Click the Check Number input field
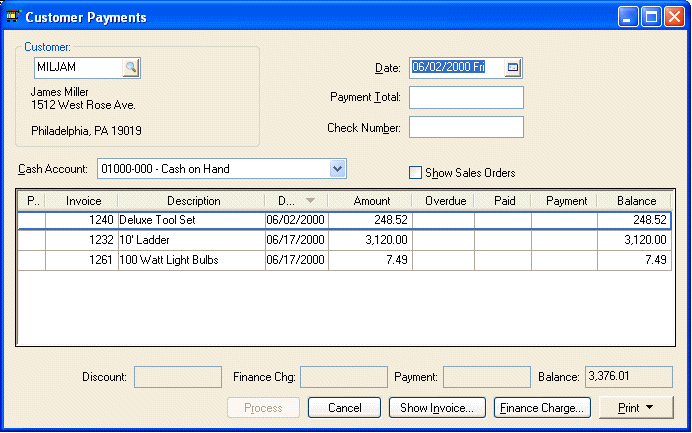This screenshot has height=433, width=692. tap(466, 127)
